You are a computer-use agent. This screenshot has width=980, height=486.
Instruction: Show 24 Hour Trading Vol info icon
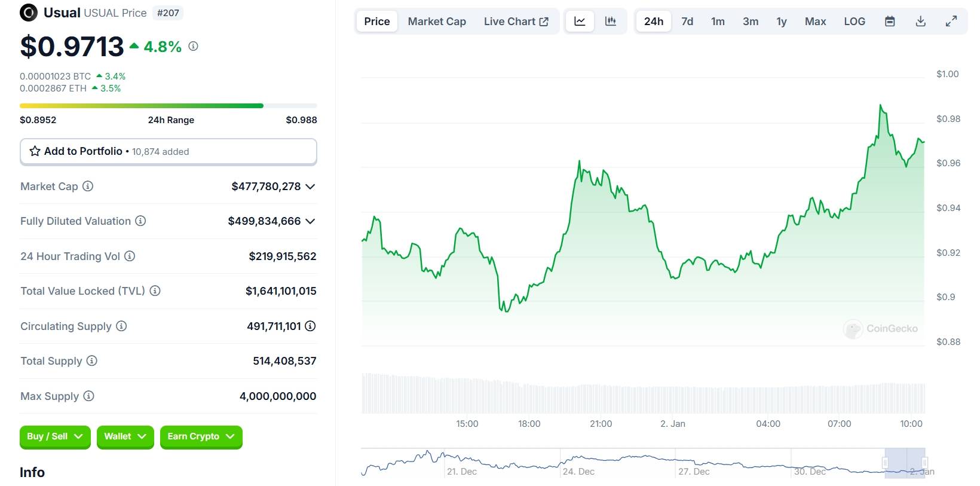coord(130,256)
